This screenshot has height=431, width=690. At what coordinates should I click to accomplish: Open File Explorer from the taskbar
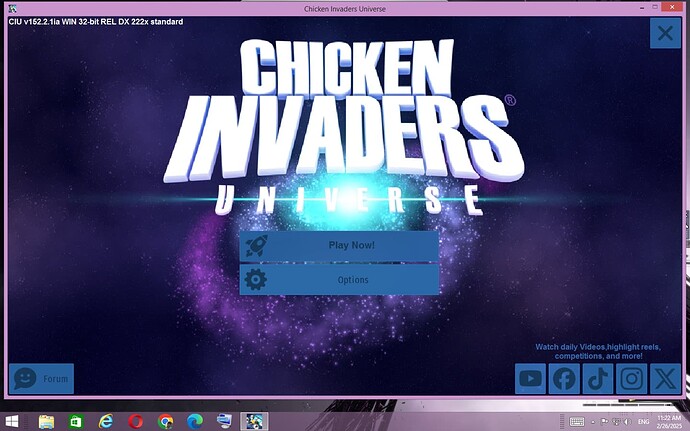pos(47,421)
